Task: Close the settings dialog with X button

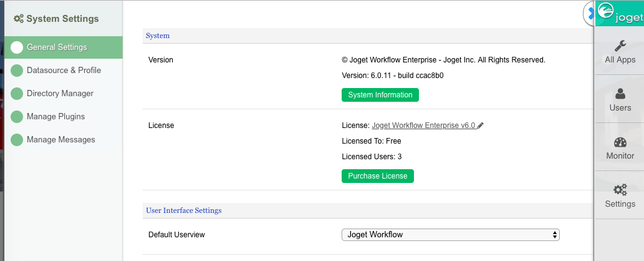Action: tap(589, 14)
